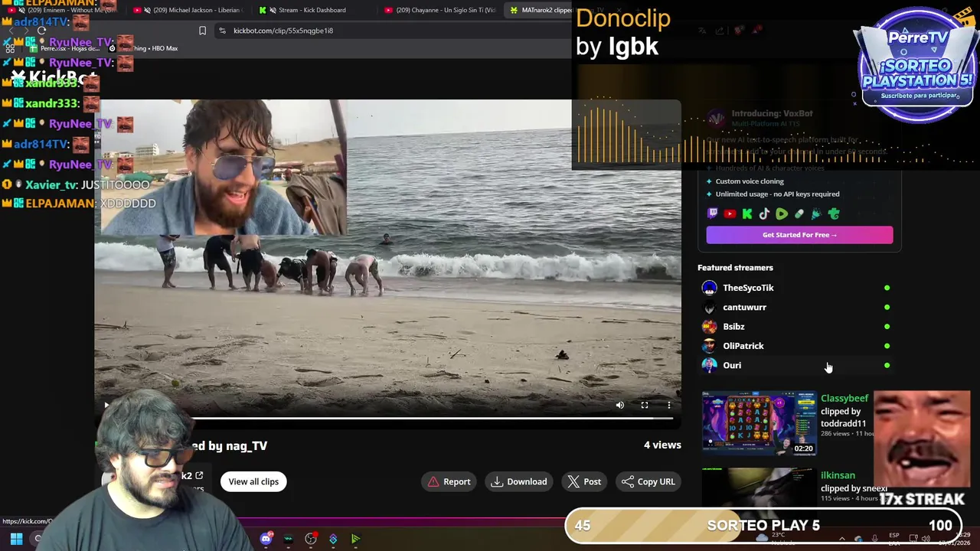Screen dimensions: 980x551
Task: Click 'Unlimited usage - no API keys required' text
Action: click(x=777, y=194)
